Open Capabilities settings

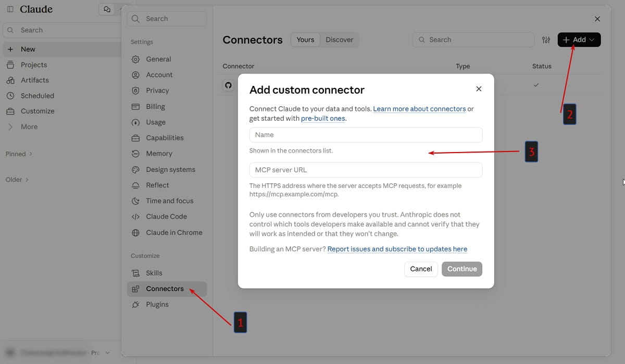tap(167, 138)
